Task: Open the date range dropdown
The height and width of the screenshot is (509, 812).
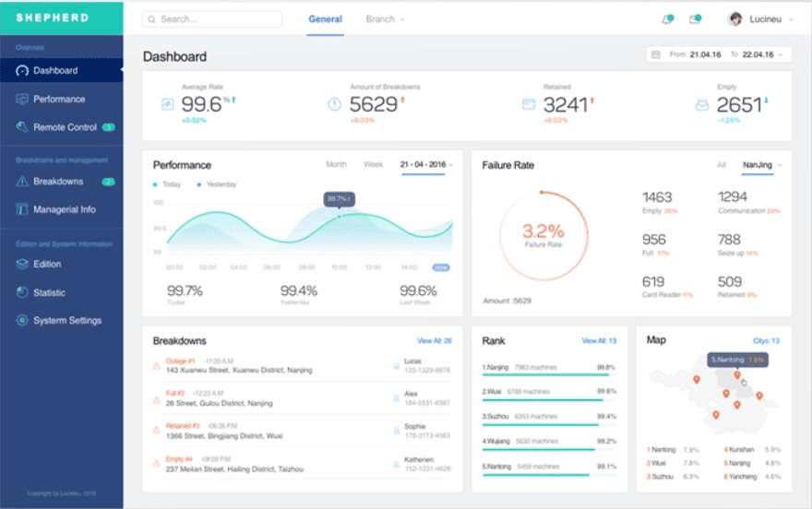Action: pyautogui.click(x=719, y=54)
